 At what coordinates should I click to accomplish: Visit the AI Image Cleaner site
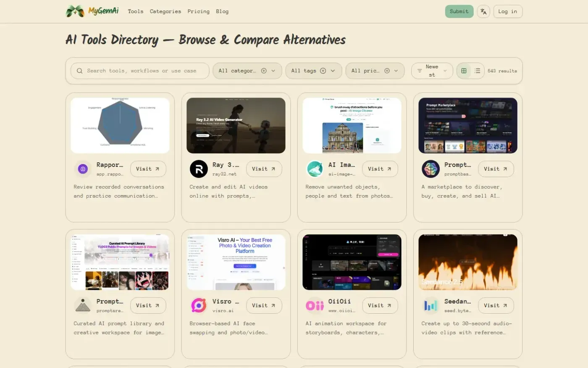pyautogui.click(x=380, y=169)
